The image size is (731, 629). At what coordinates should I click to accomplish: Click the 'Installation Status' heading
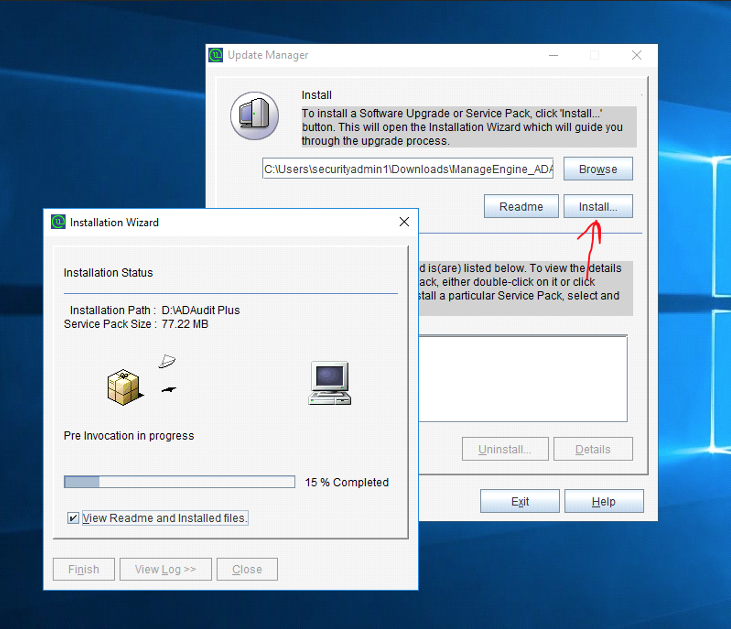click(108, 272)
